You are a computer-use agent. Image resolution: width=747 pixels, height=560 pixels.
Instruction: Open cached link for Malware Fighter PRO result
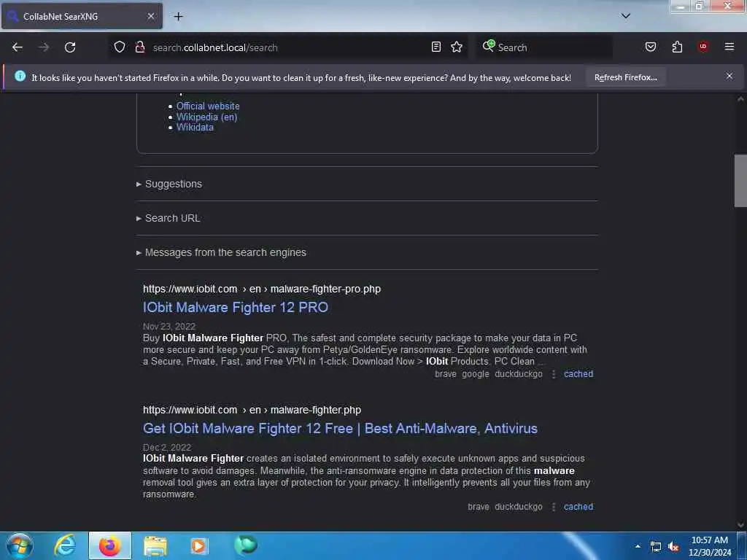(x=578, y=374)
